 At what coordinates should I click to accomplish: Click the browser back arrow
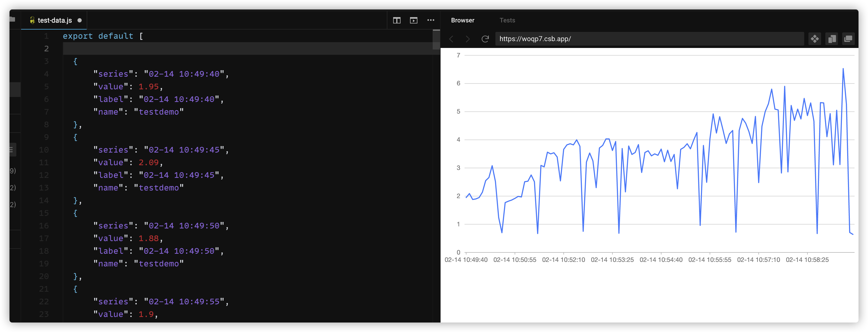tap(451, 39)
